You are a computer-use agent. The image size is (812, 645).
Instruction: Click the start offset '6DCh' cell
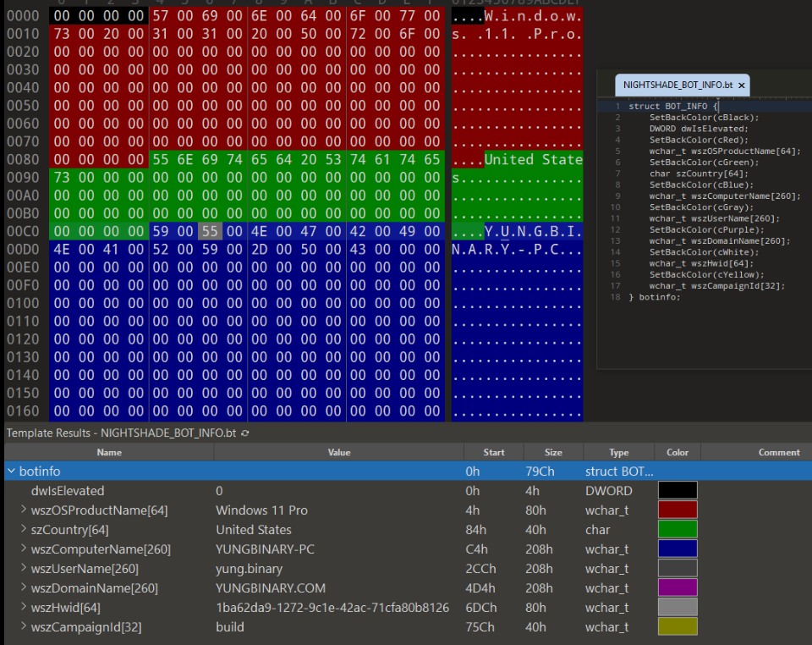pos(481,608)
